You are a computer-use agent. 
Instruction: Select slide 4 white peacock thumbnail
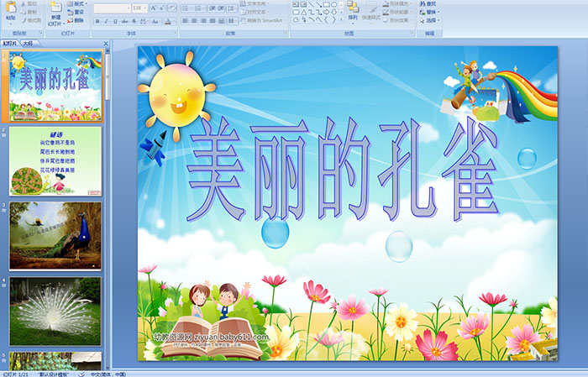(55, 311)
